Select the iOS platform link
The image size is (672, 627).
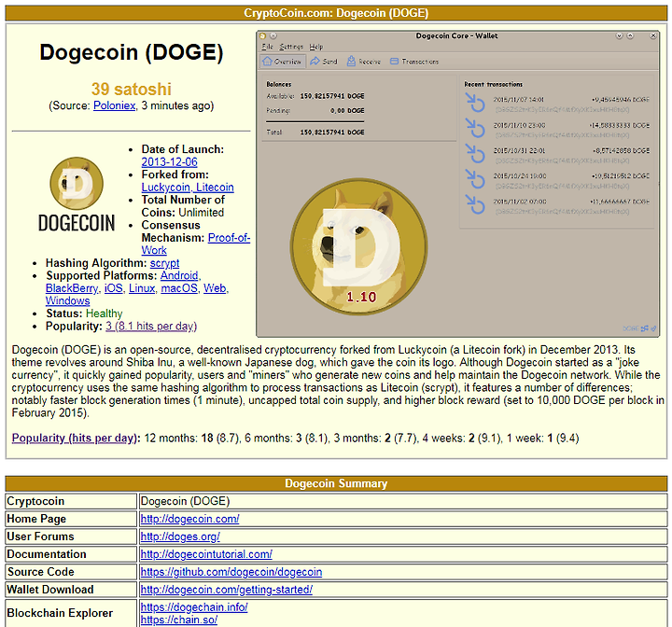click(114, 288)
